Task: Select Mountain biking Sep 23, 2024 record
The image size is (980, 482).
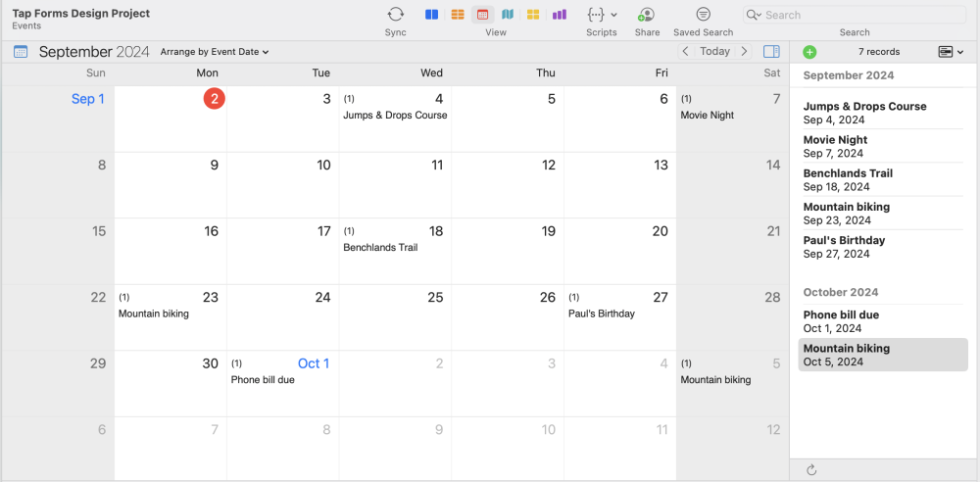Action: click(x=883, y=214)
